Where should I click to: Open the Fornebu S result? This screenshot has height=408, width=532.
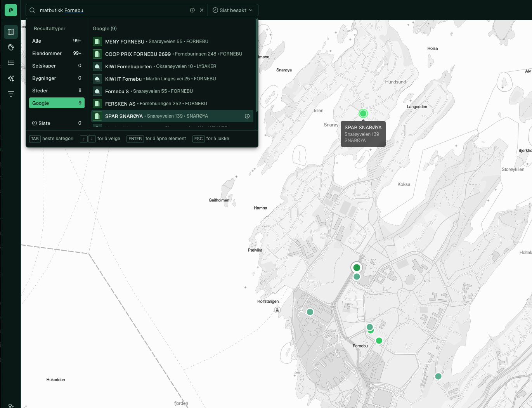[172, 91]
